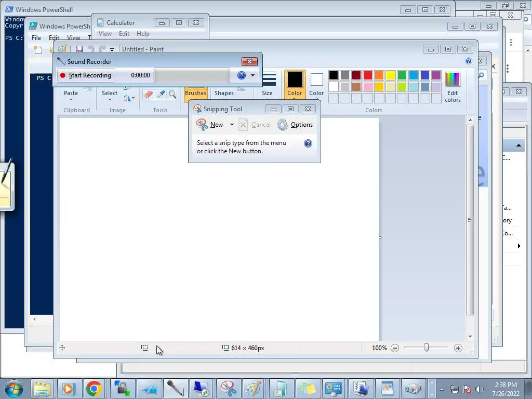Switch to Paint palette taskbar icon
Screen dimensions: 532x399
(254, 389)
